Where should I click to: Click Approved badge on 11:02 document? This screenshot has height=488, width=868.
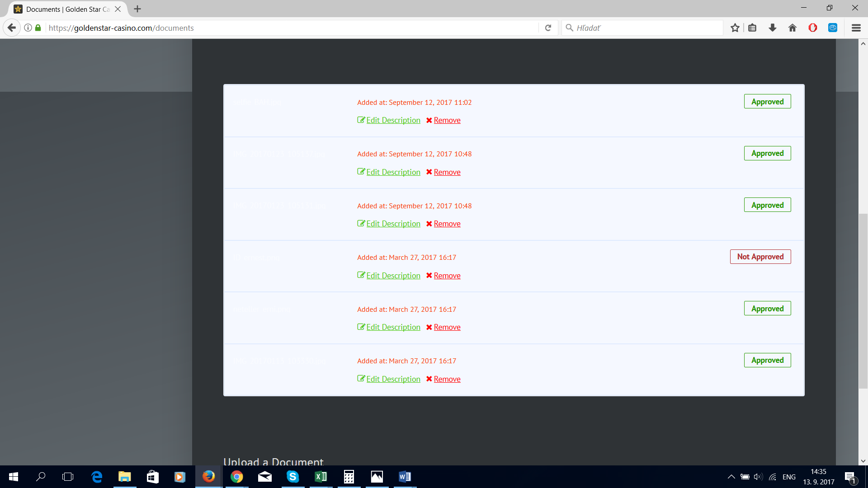768,102
